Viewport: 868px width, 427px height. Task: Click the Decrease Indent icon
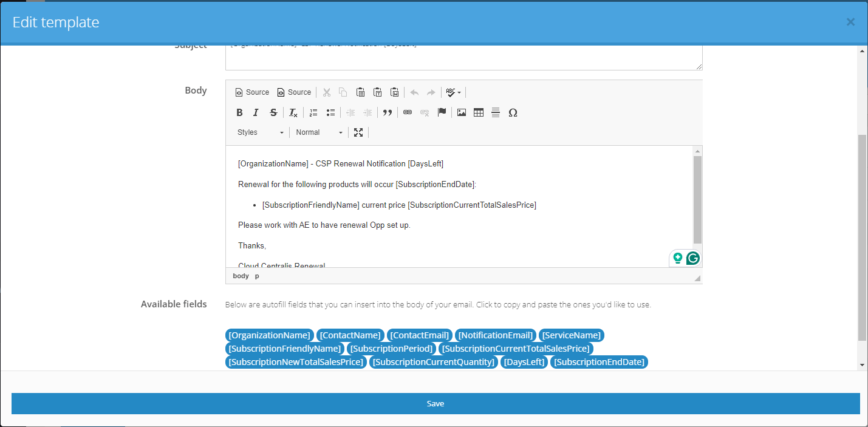tap(350, 112)
